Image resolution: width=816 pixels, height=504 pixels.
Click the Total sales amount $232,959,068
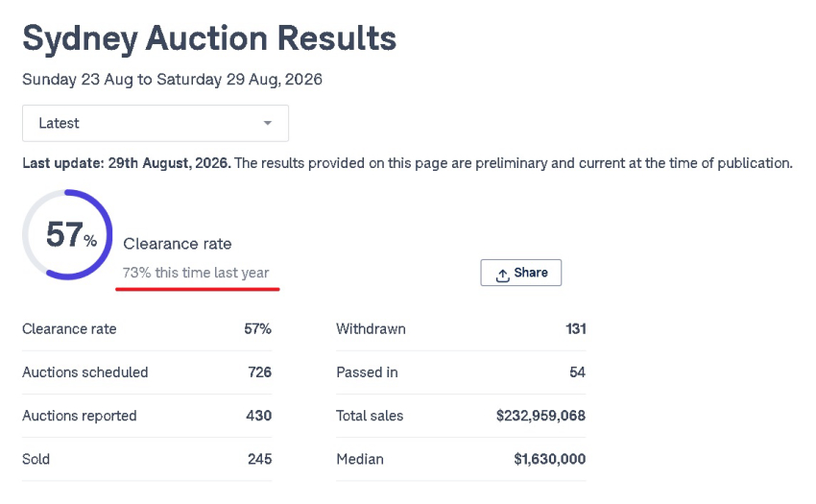[540, 416]
